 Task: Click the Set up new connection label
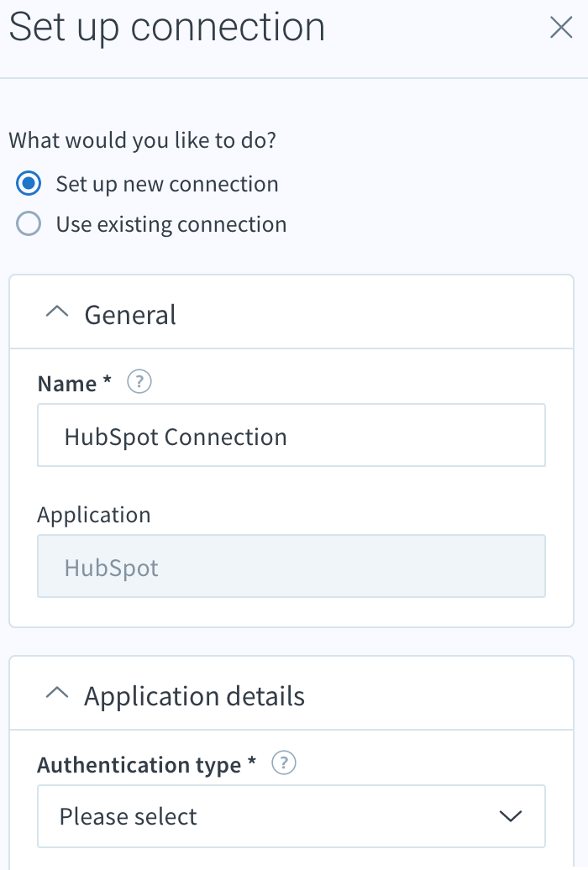(167, 184)
